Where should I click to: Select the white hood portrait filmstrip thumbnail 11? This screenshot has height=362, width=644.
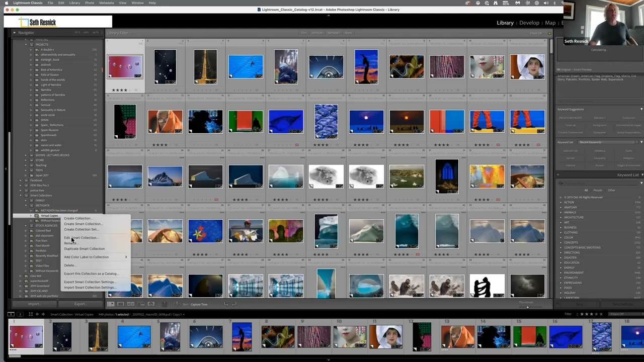[x=386, y=337]
